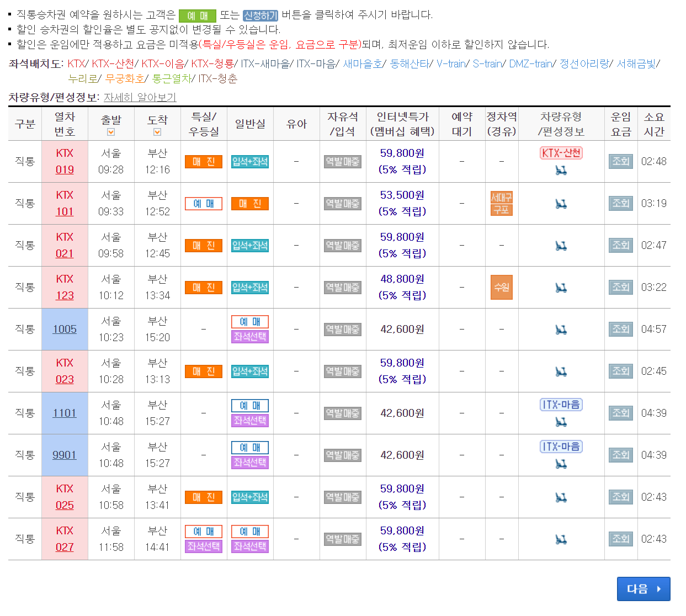
Task: Open 정선아리랑 seat map link
Action: (584, 63)
